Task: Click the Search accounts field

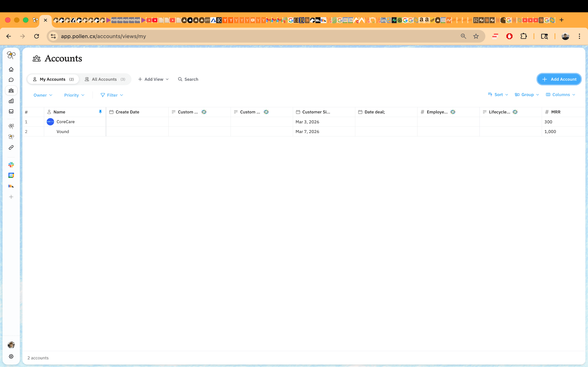Action: click(188, 79)
